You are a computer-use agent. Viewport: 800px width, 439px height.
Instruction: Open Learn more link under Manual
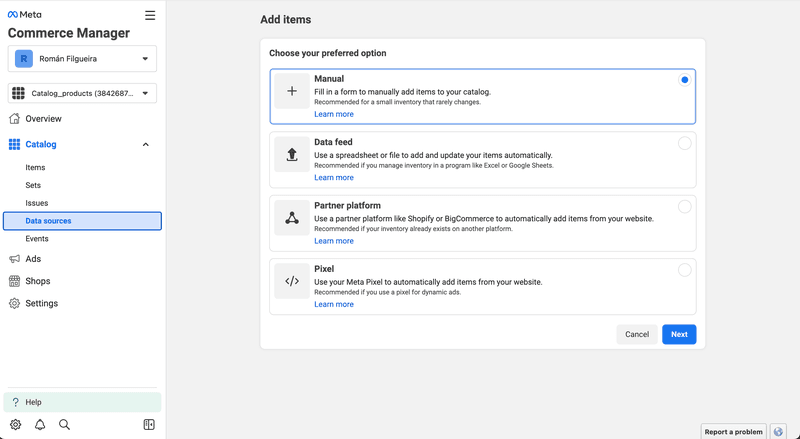click(334, 114)
